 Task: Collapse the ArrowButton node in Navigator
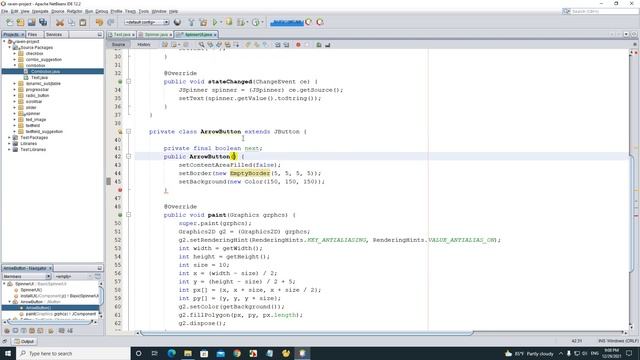[10, 302]
